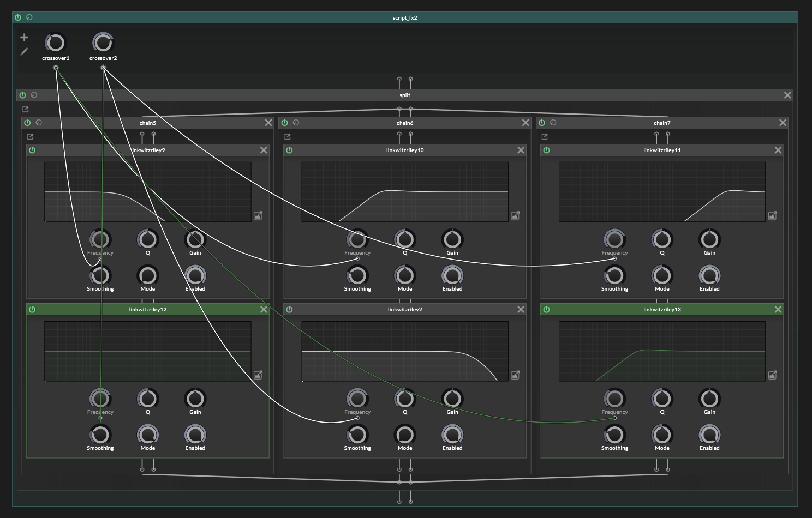Add a new parameter with the plus icon
Screen dimensions: 812x518
click(x=24, y=37)
